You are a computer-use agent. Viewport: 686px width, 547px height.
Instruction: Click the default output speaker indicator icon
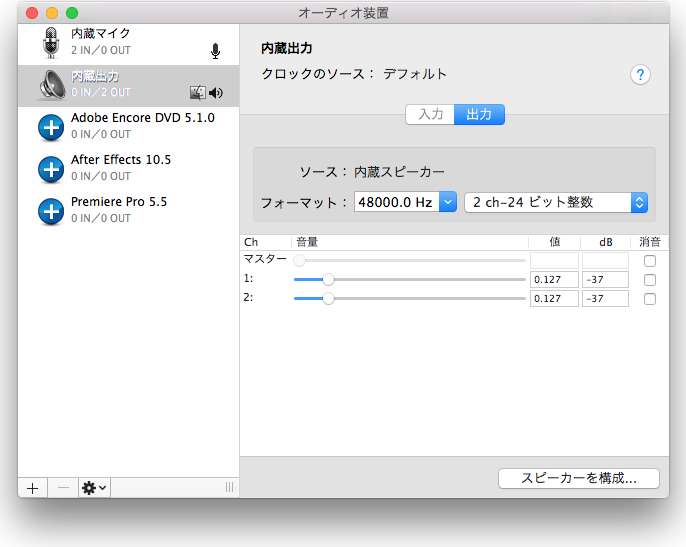pos(216,93)
